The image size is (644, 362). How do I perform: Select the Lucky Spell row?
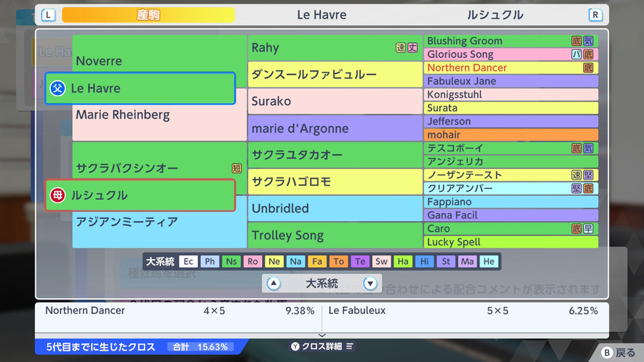511,242
